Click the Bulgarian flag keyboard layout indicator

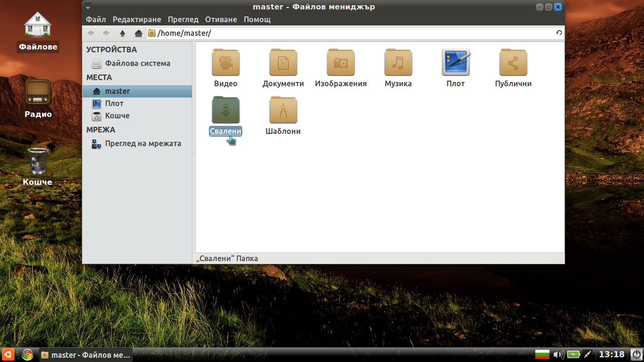pyautogui.click(x=542, y=354)
